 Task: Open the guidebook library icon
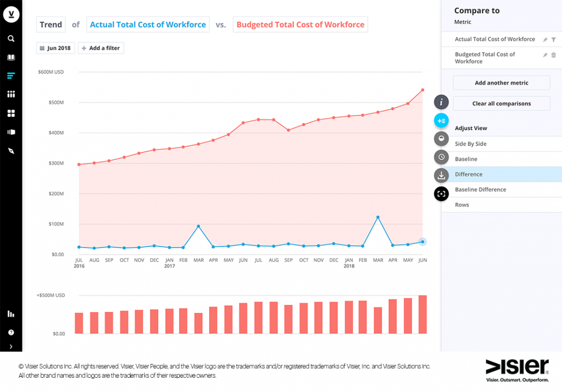click(11, 57)
